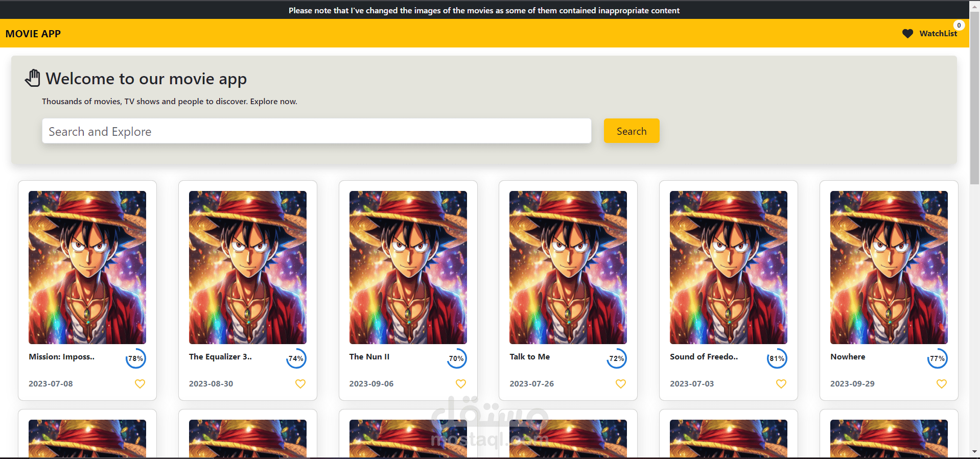
Task: Select The Nun II title text
Action: tap(369, 357)
